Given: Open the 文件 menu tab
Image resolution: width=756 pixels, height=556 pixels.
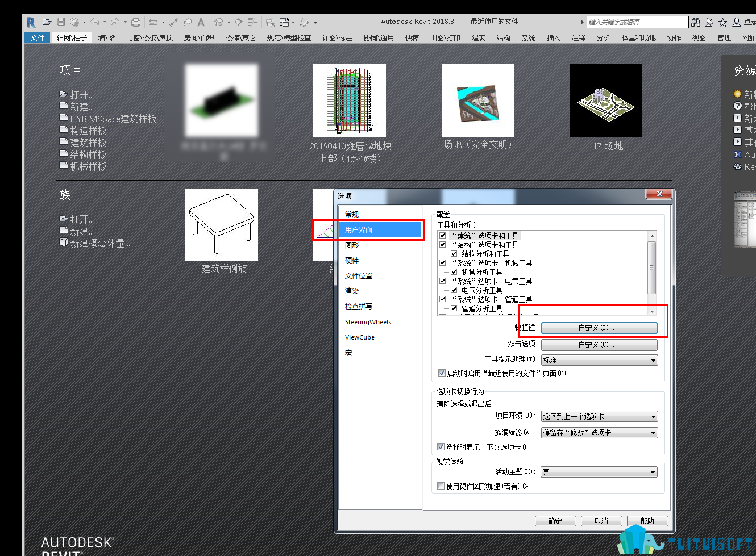Looking at the screenshot, I should point(38,37).
